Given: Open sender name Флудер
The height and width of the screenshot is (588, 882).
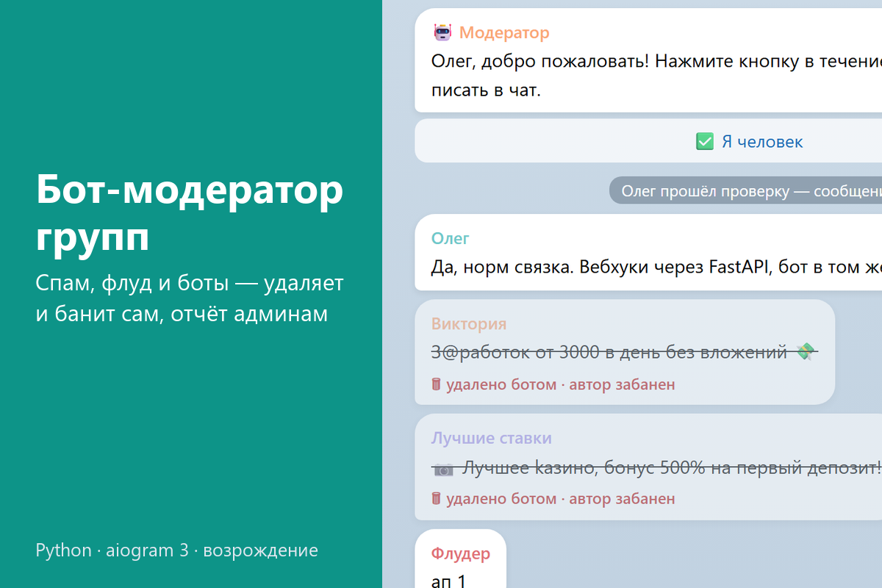Looking at the screenshot, I should click(x=460, y=553).
